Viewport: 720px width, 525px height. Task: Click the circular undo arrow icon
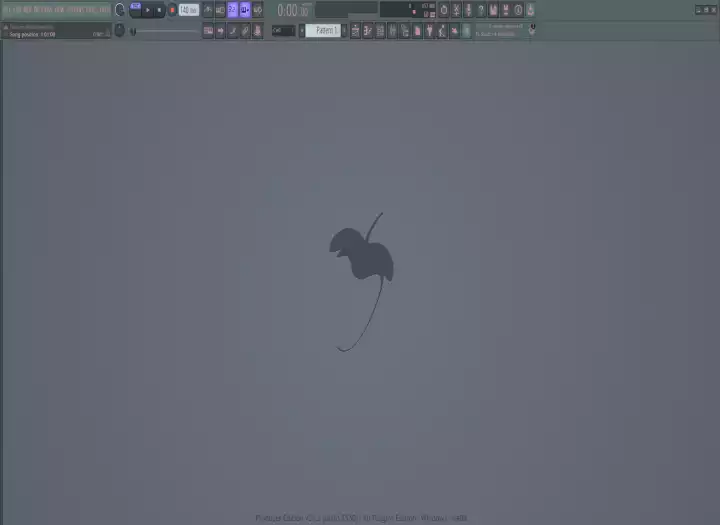(x=444, y=10)
